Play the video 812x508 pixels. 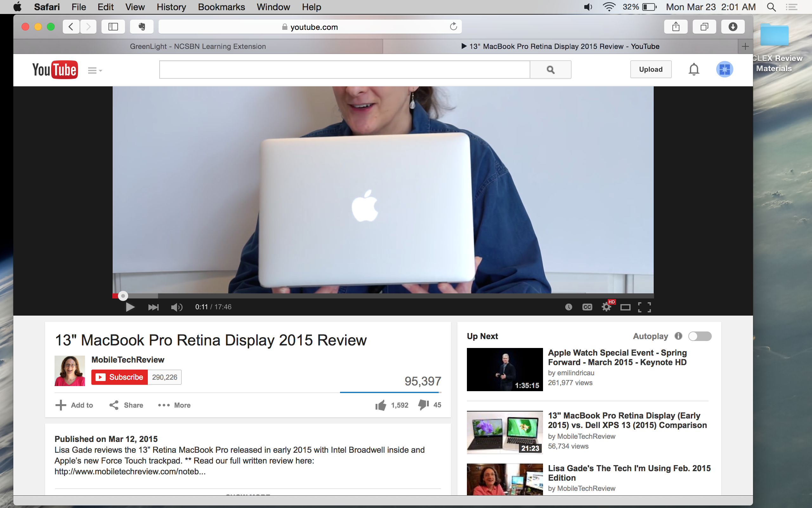pyautogui.click(x=130, y=307)
